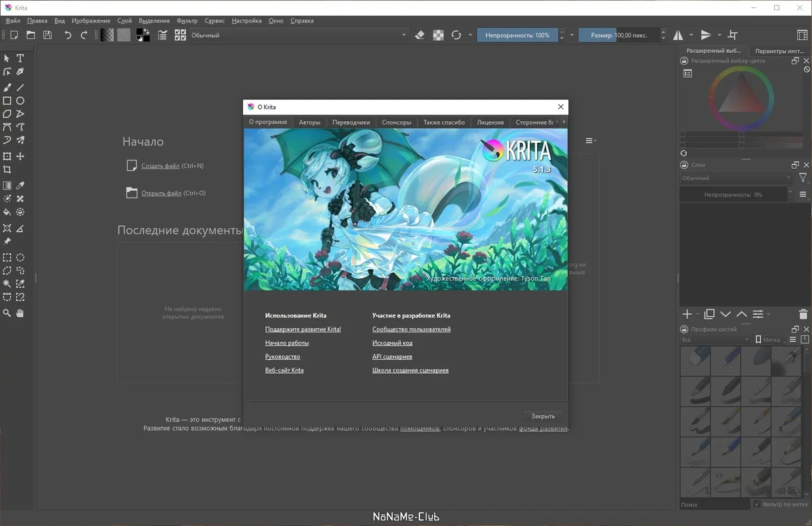This screenshot has width=812, height=526.
Task: Select the Move tool
Action: (x=20, y=156)
